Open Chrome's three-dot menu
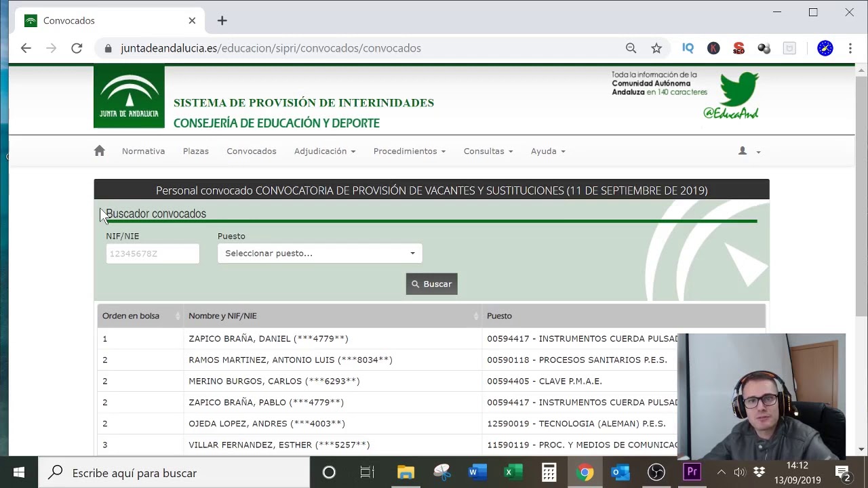Image resolution: width=868 pixels, height=488 pixels. point(850,48)
